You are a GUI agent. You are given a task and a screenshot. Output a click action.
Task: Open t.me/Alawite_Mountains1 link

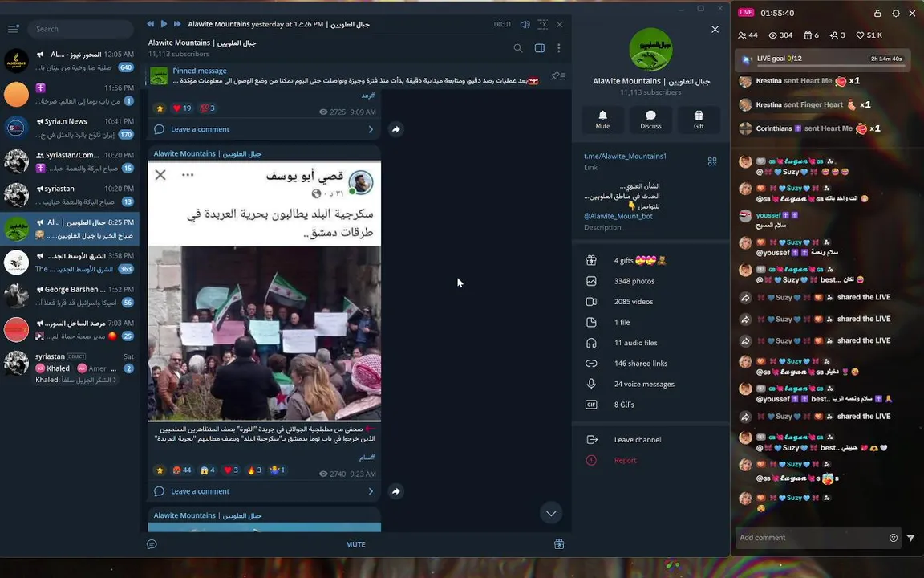[x=625, y=157]
